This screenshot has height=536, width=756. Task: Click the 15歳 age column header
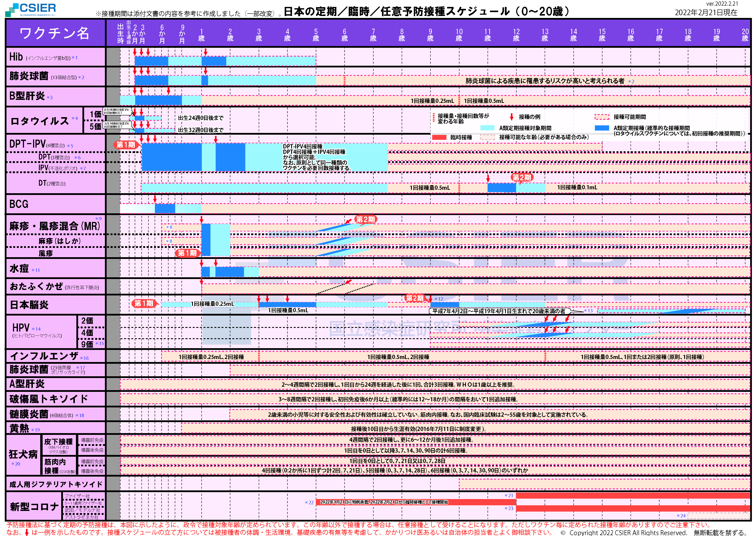pyautogui.click(x=602, y=35)
